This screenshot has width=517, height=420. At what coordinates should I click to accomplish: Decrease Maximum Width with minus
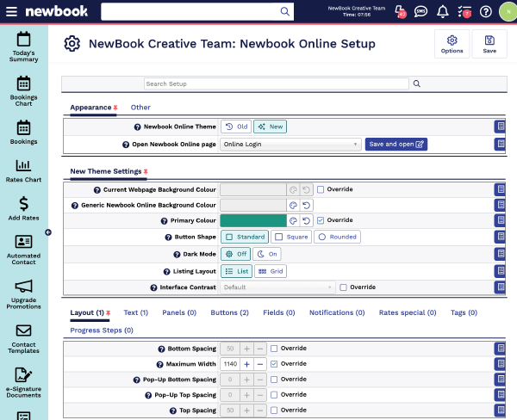pyautogui.click(x=260, y=364)
